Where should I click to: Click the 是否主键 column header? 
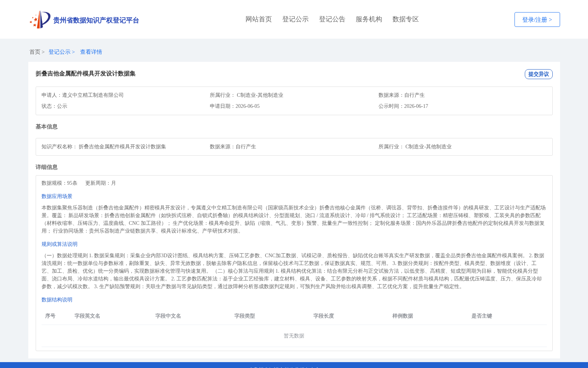482,316
